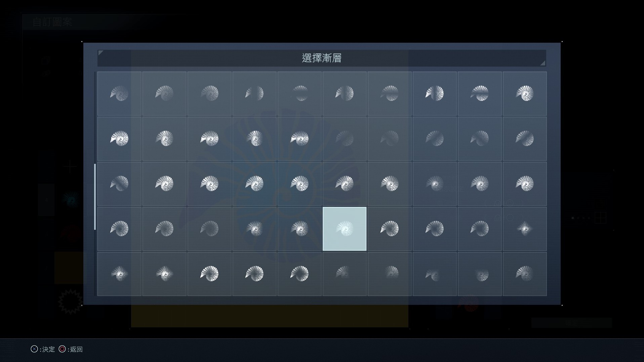
Task: Click the gradient list scrollbar
Action: pyautogui.click(x=95, y=197)
